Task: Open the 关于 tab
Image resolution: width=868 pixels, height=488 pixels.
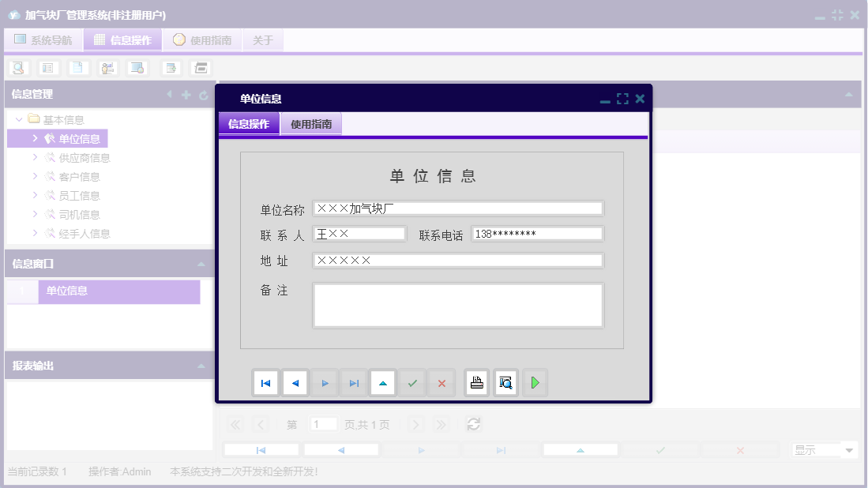Action: 263,40
